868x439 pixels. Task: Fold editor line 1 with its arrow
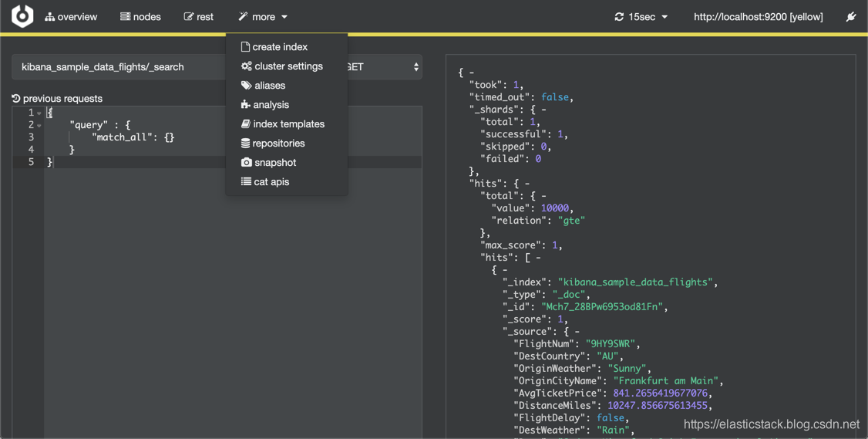point(39,113)
